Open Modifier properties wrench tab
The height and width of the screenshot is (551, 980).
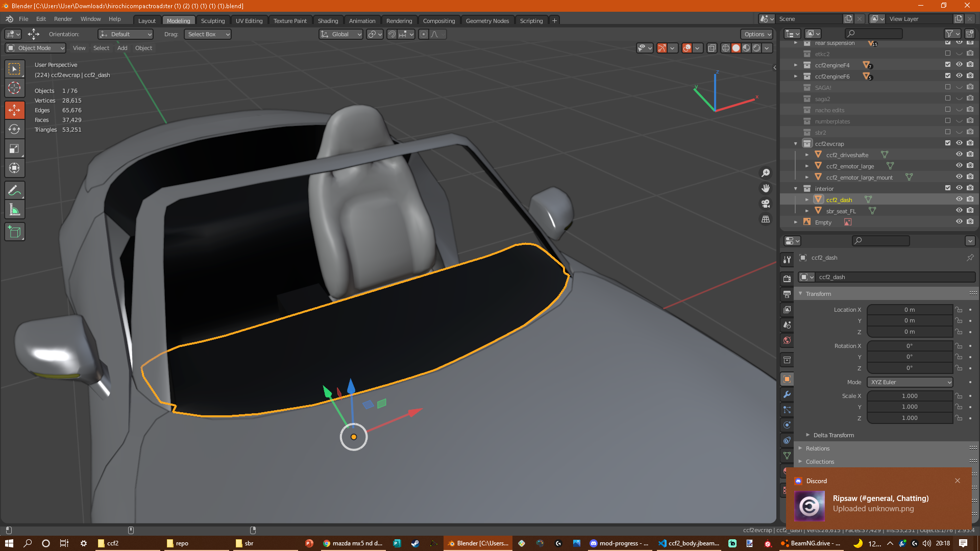(787, 394)
